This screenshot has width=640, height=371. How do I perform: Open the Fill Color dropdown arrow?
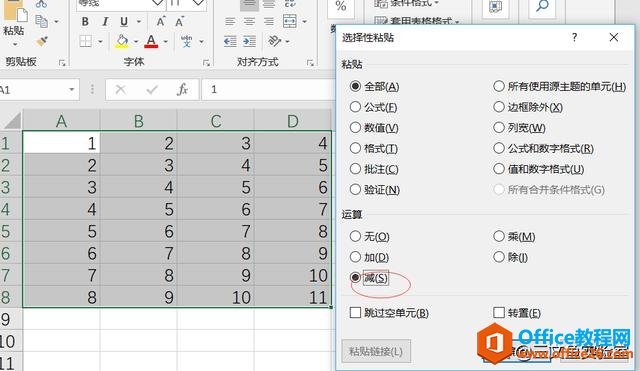(136, 42)
